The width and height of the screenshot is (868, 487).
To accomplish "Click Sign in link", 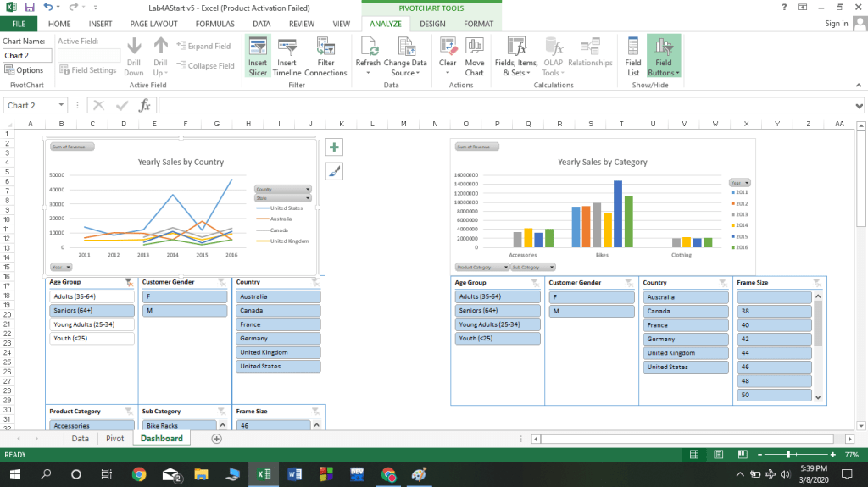I will [x=836, y=24].
